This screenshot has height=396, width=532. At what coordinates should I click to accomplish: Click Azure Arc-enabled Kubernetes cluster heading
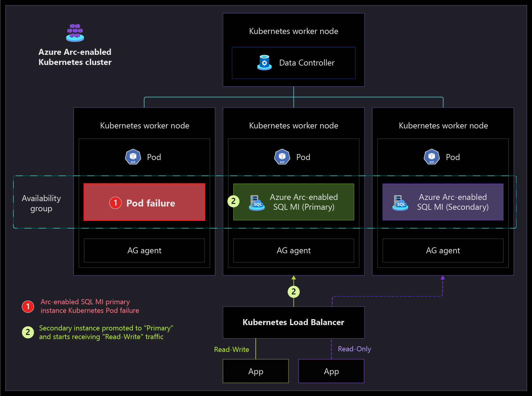[x=75, y=57]
